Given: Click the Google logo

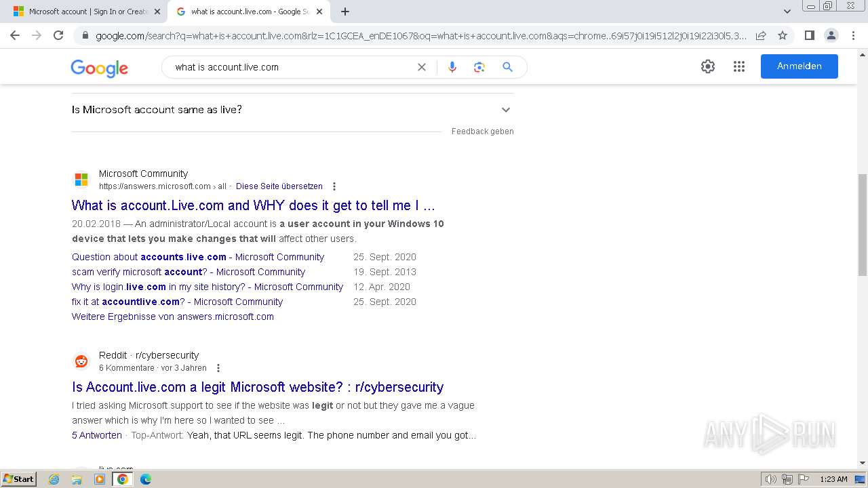Looking at the screenshot, I should pyautogui.click(x=99, y=68).
